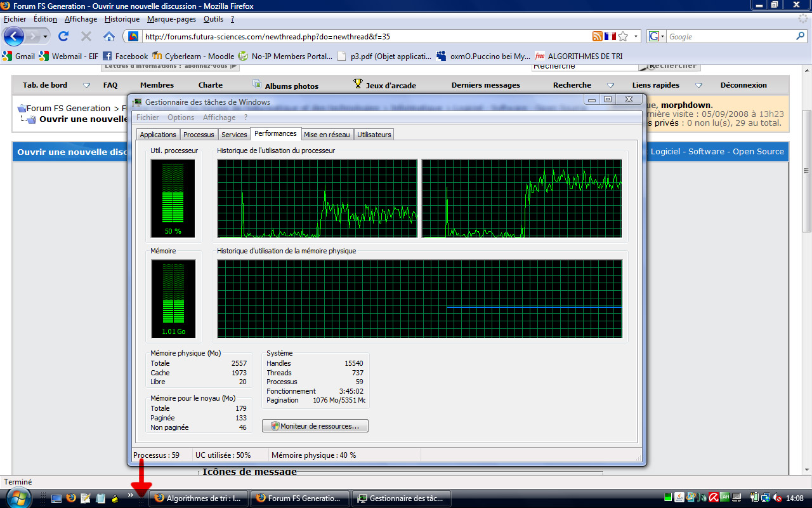Open the ALGORITHMES DE TRI bookmark
812x508 pixels.
pos(579,56)
